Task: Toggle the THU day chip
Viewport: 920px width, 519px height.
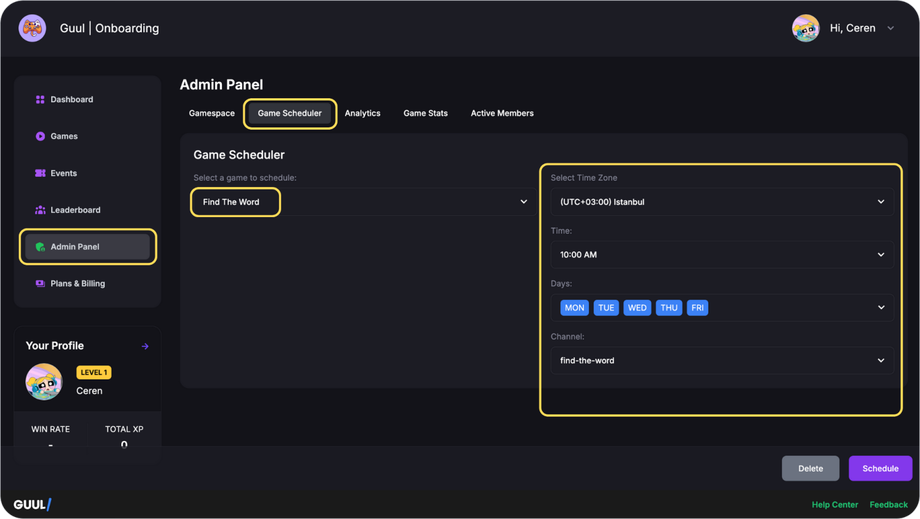Action: pos(669,308)
